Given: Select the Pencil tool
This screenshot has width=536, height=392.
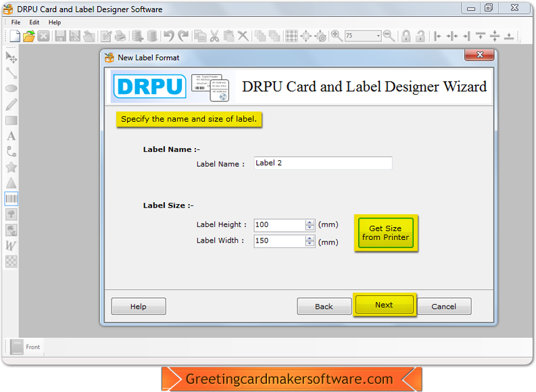Looking at the screenshot, I should [x=11, y=105].
